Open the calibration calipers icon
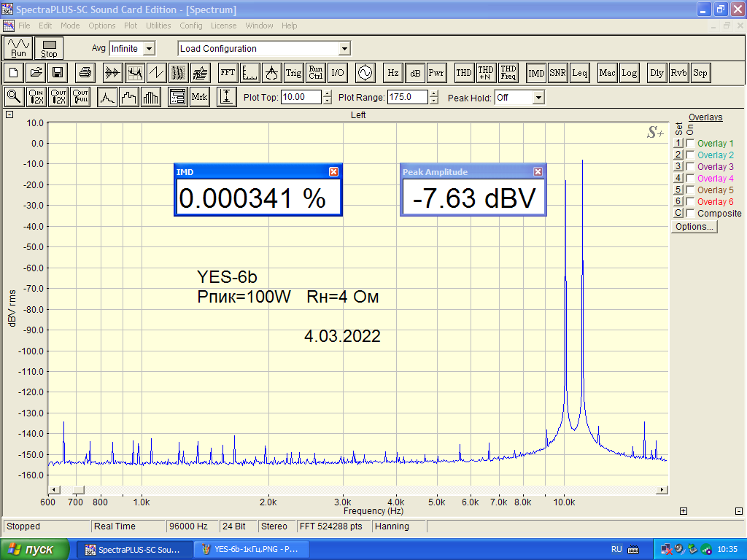747x560 pixels. pyautogui.click(x=271, y=73)
